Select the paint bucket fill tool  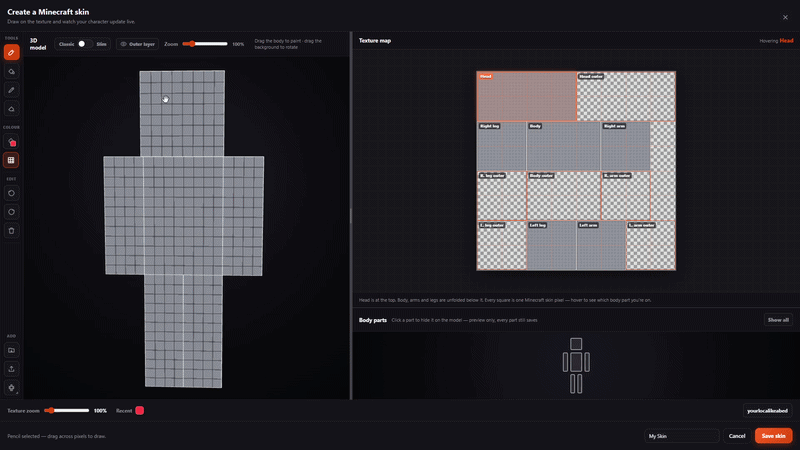click(x=11, y=71)
